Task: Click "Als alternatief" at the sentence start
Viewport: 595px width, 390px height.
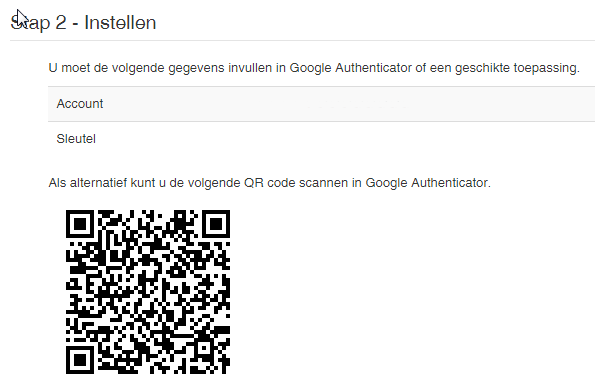Action: point(88,183)
